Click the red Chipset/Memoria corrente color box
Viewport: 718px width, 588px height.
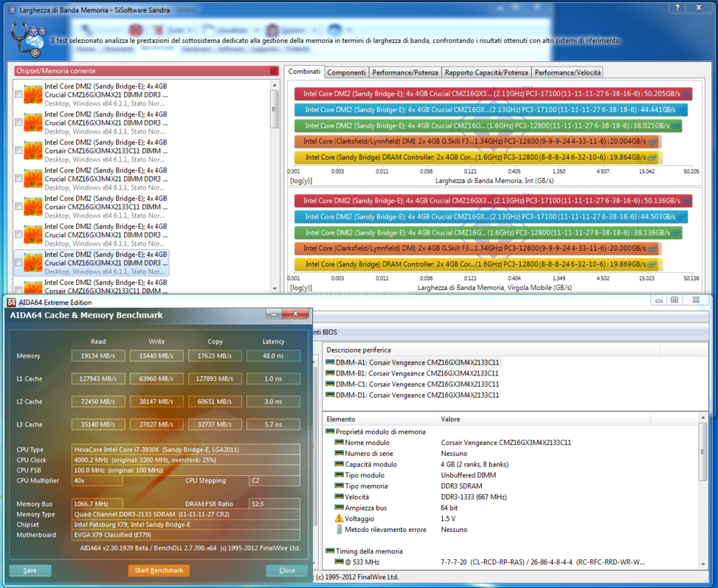pos(274,71)
